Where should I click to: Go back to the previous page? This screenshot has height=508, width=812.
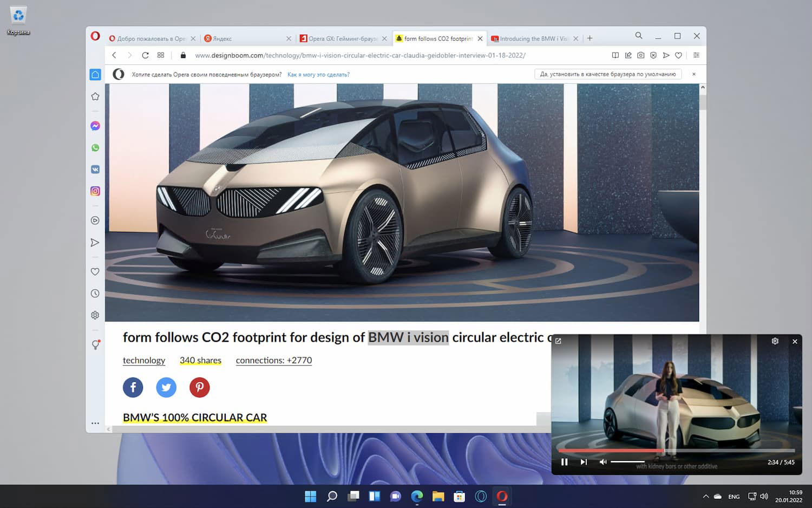pos(114,55)
